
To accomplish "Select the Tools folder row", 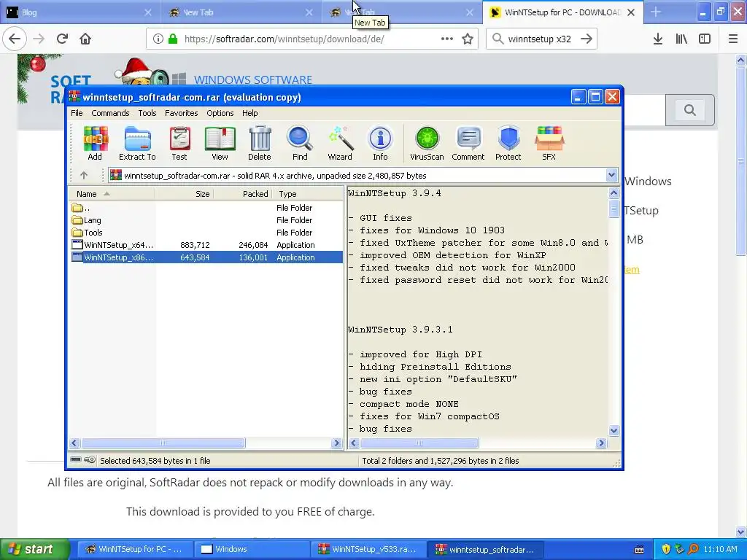I will click(206, 233).
